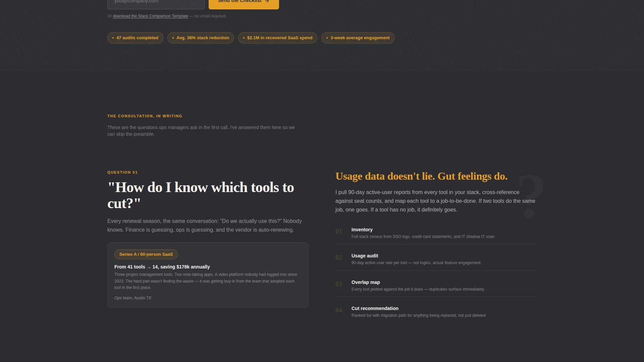The height and width of the screenshot is (362, 644).
Task: Click step number 01 beside Inventory
Action: pyautogui.click(x=339, y=232)
